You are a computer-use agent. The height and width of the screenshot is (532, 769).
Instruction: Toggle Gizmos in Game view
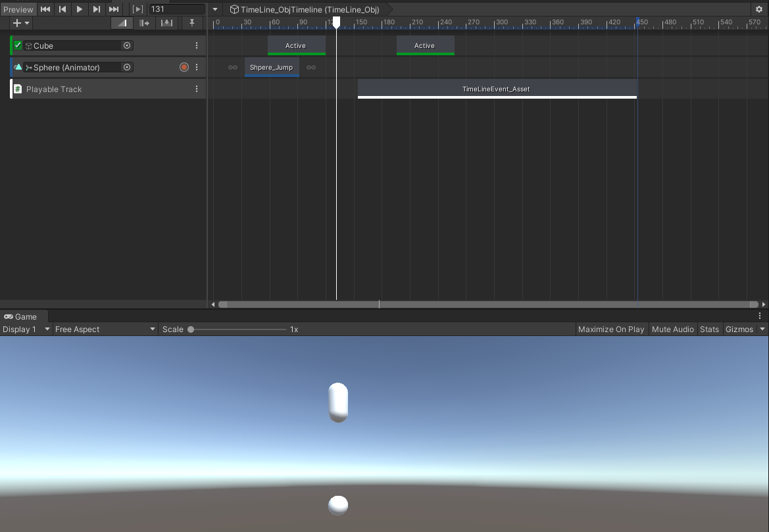[x=739, y=329]
